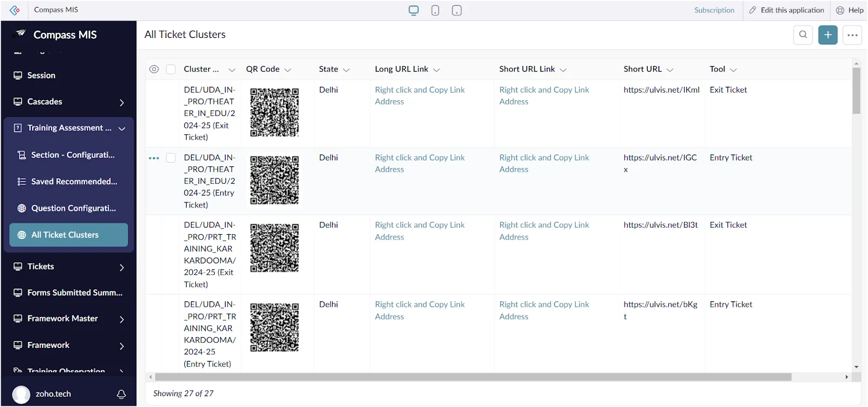Click the notification bell icon
The height and width of the screenshot is (407, 868).
[x=122, y=394]
